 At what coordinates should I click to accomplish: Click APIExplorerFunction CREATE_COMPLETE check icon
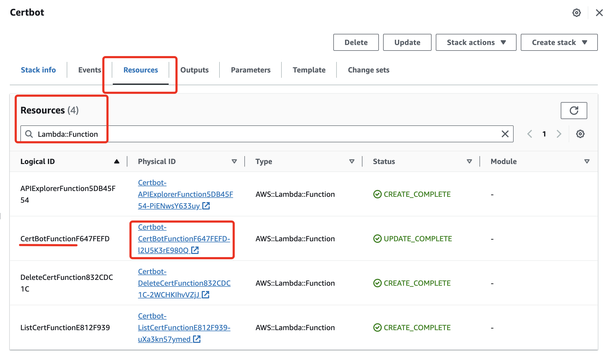point(377,194)
